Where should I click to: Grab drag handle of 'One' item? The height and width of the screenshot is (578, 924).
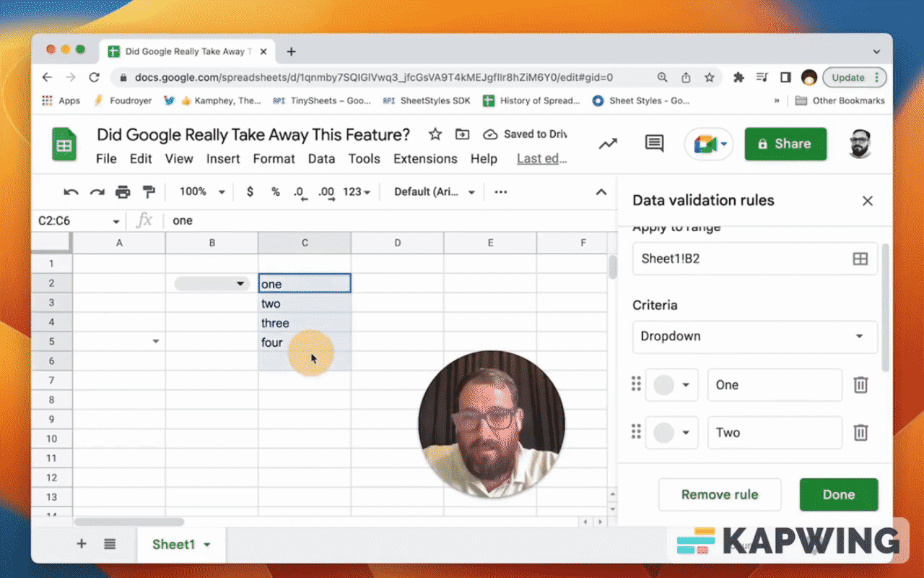(636, 384)
